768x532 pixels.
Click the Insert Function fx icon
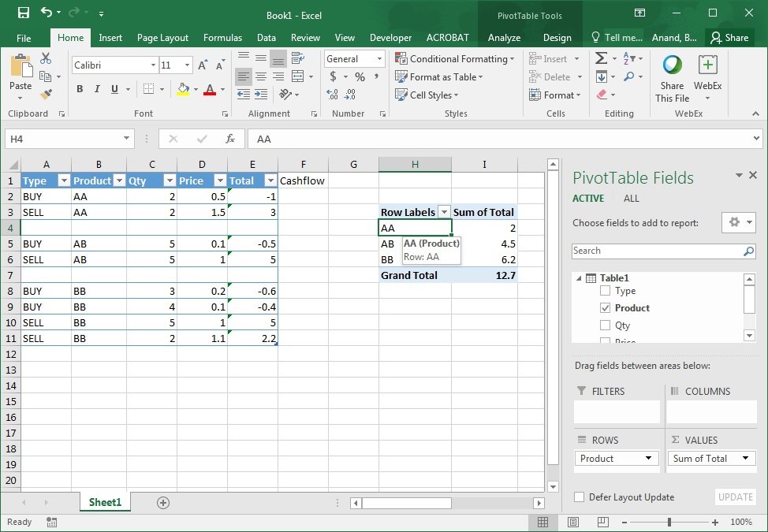(230, 139)
